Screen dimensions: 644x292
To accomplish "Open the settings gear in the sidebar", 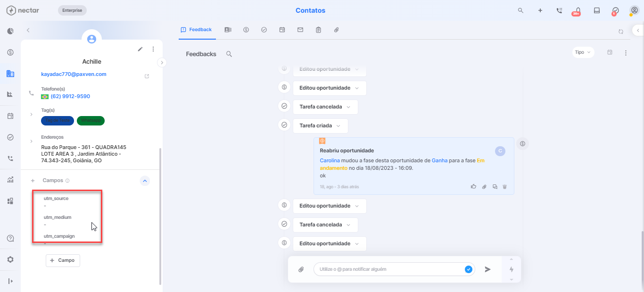I will click(10, 259).
